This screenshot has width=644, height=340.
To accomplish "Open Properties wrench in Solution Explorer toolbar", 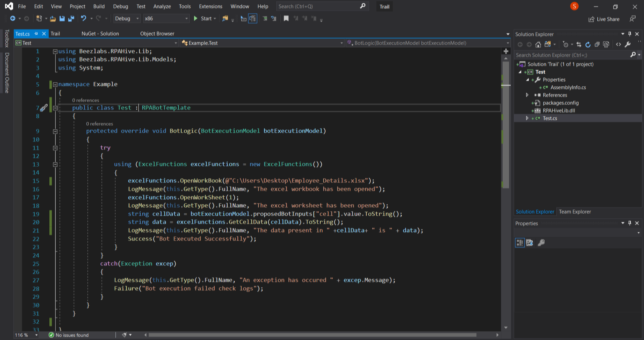I will (628, 44).
